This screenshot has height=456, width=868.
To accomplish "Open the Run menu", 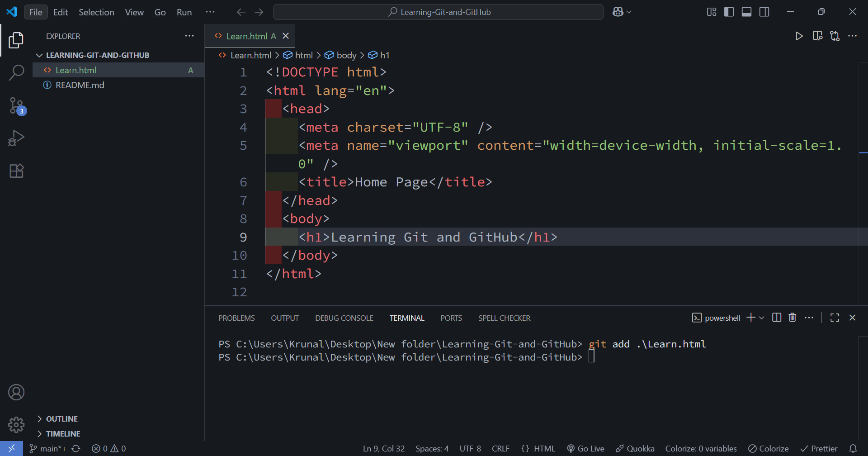I will click(184, 12).
